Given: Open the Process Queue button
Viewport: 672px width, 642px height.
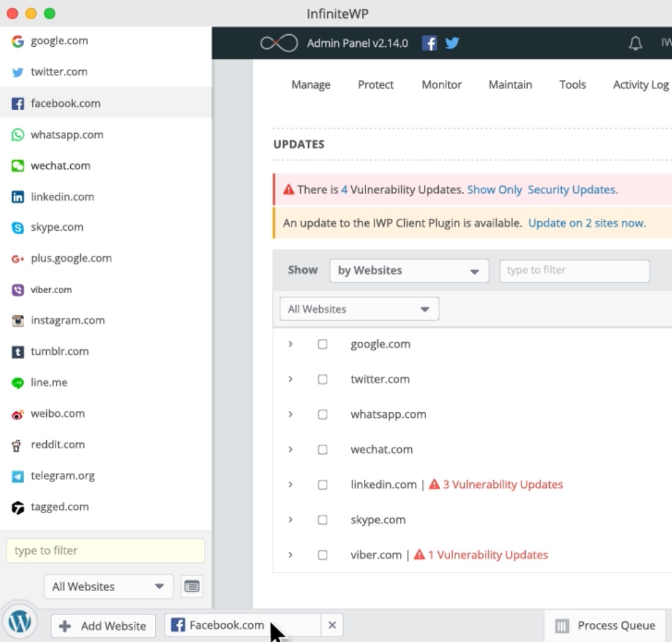Looking at the screenshot, I should pos(605,626).
